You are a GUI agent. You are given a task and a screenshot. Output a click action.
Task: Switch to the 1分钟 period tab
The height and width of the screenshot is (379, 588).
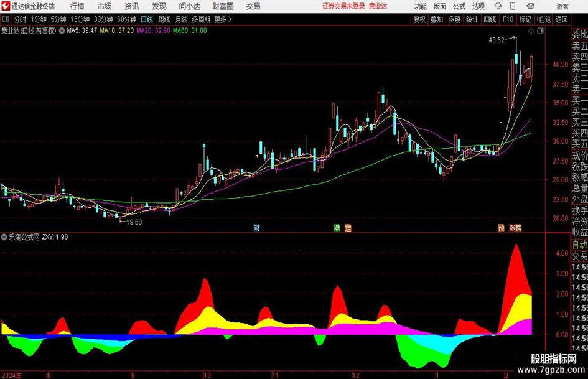click(x=39, y=19)
